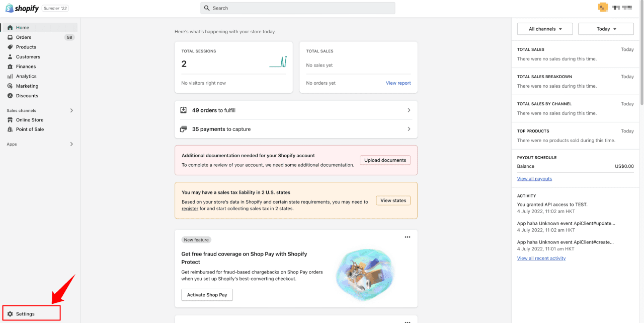Screen dimensions: 644x323
Task: Click the Discounts percent badge icon
Action: pyautogui.click(x=10, y=96)
